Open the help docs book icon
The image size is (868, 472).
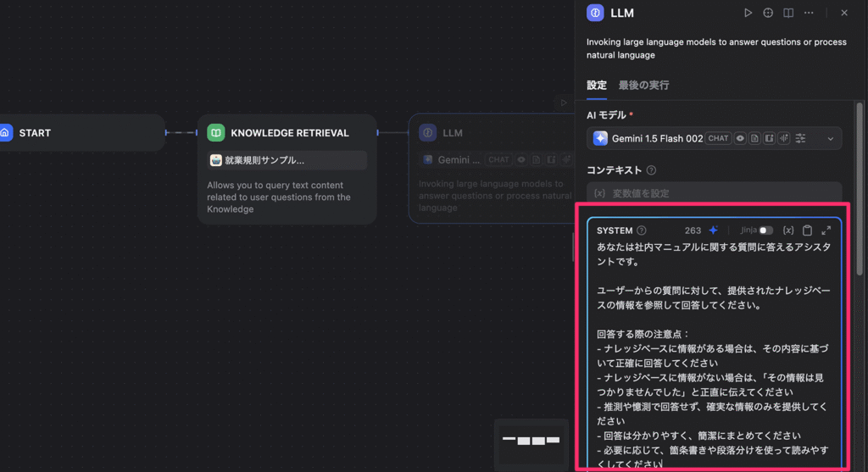[788, 13]
